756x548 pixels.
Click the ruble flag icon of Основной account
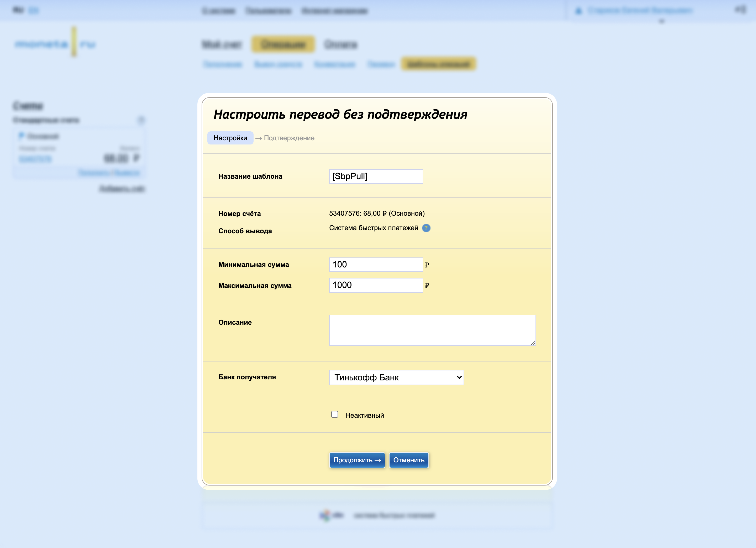pos(21,136)
